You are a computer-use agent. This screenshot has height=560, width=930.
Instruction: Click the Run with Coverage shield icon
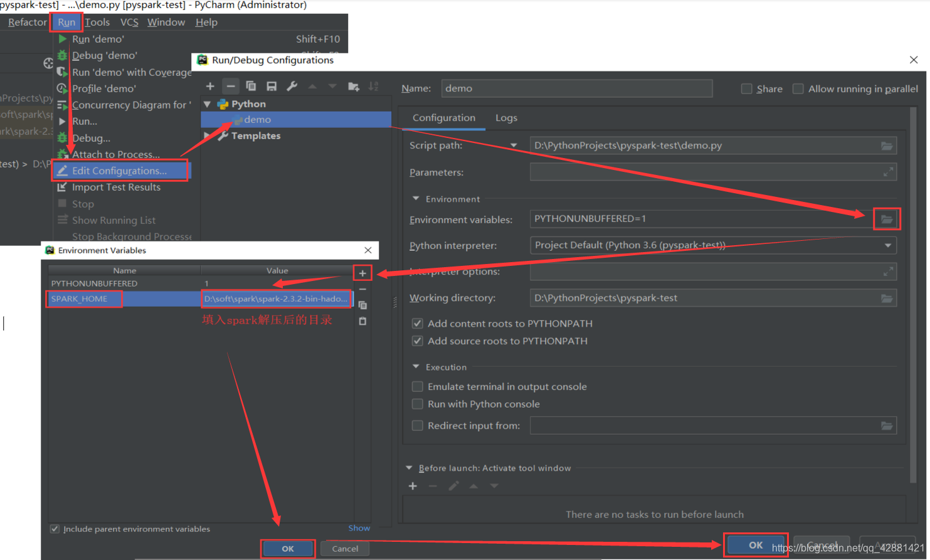63,72
